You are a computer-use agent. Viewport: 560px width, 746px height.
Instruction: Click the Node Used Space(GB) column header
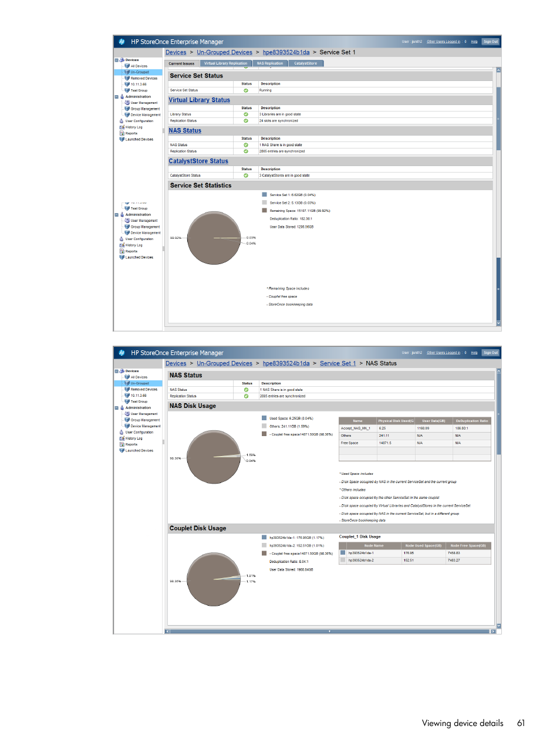click(423, 546)
